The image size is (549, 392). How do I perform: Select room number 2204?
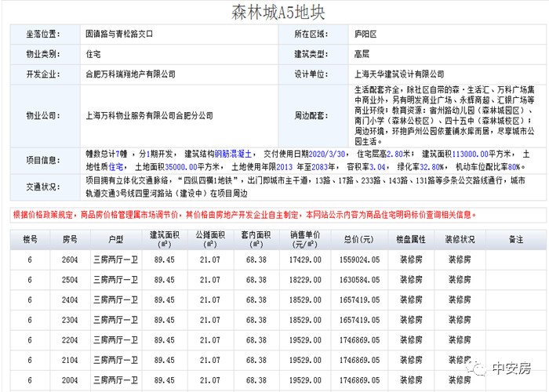coord(70,339)
